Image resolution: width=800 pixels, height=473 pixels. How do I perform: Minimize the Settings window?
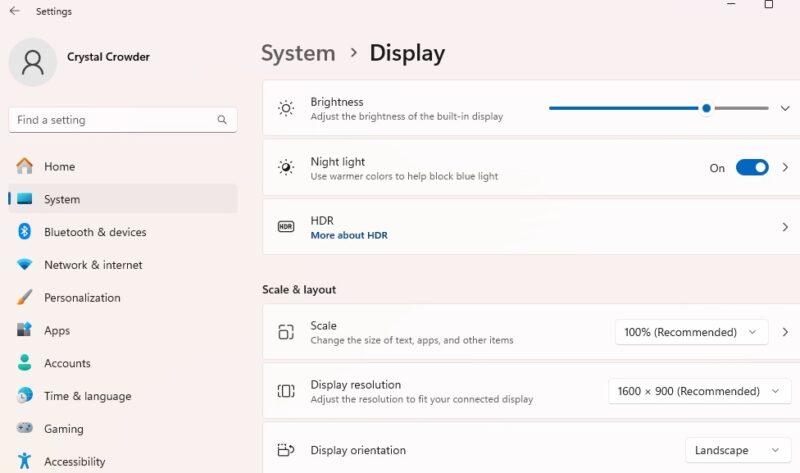731,4
